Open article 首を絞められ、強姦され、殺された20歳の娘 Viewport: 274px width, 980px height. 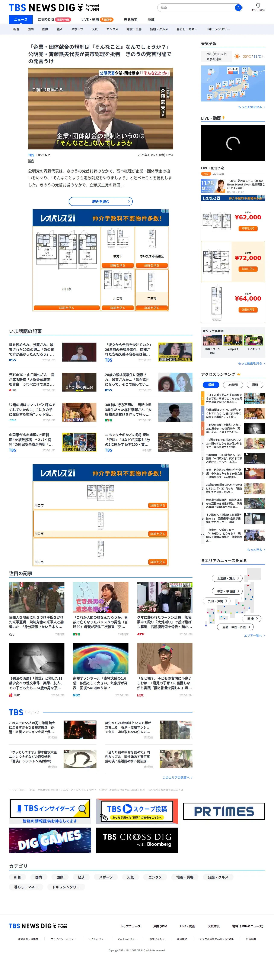click(x=52, y=352)
